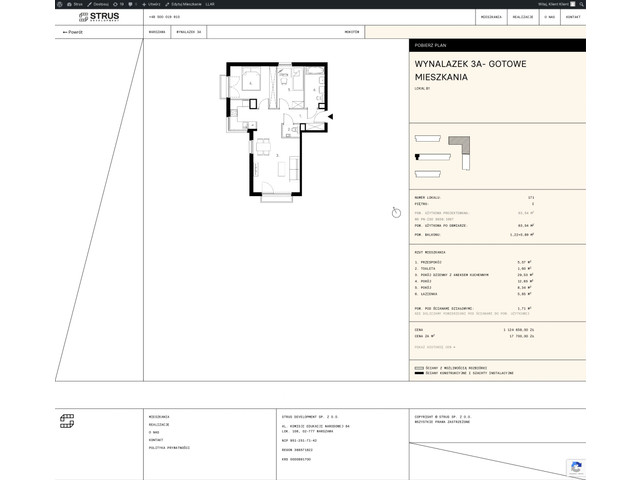This screenshot has height=480, width=640.
Task: Click the Warszawa breadcrumb
Action: [156, 32]
